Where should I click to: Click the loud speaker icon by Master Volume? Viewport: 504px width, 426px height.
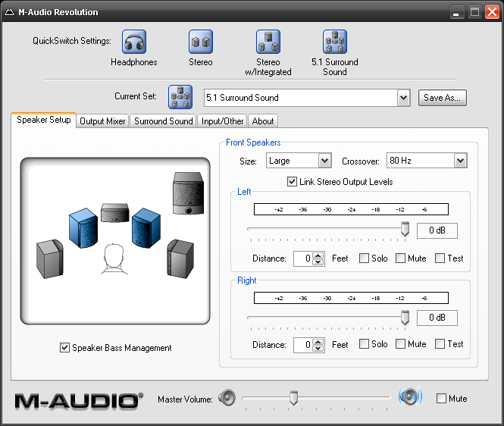(x=410, y=396)
